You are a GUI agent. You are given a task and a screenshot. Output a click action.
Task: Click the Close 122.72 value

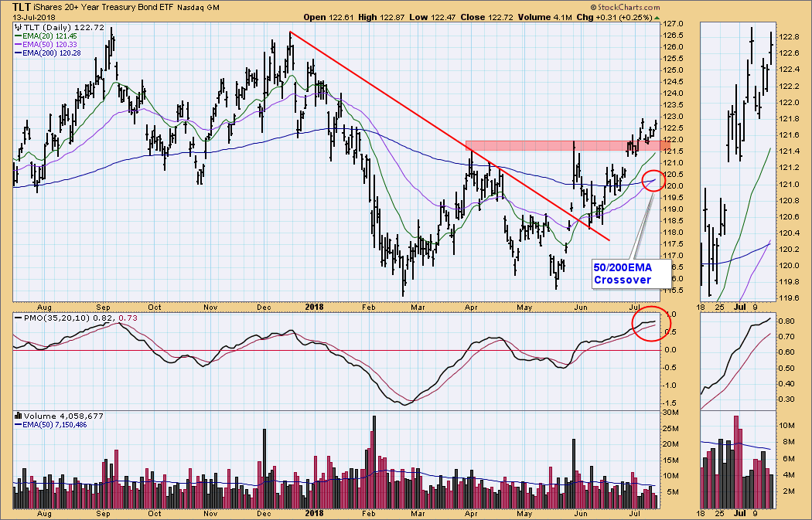click(486, 17)
